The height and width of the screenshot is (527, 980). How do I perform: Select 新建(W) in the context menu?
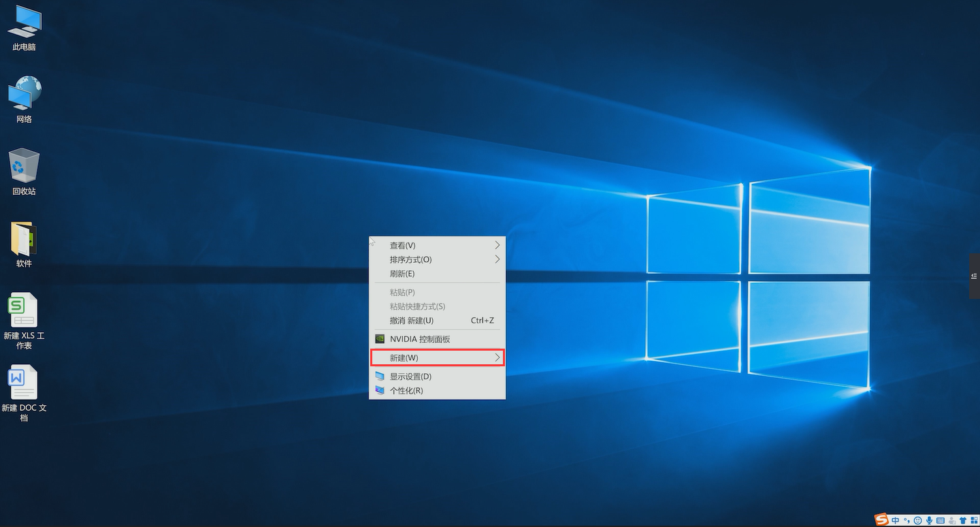pos(437,357)
